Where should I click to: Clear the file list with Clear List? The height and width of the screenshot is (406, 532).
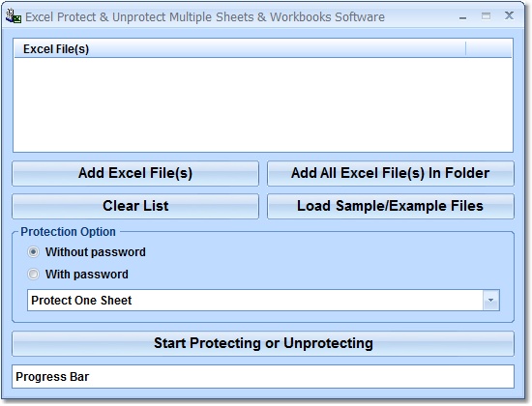point(135,206)
